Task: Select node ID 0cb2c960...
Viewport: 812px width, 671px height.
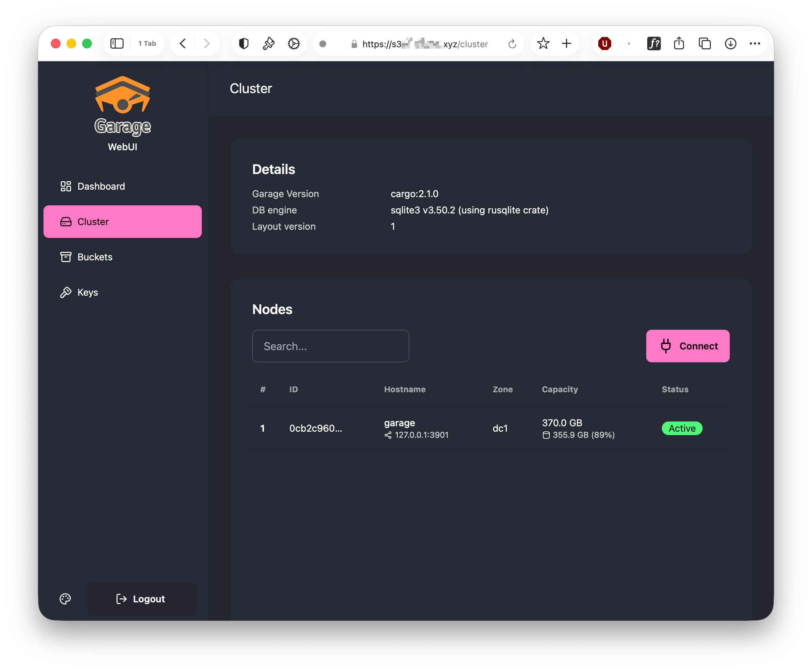Action: click(x=316, y=428)
